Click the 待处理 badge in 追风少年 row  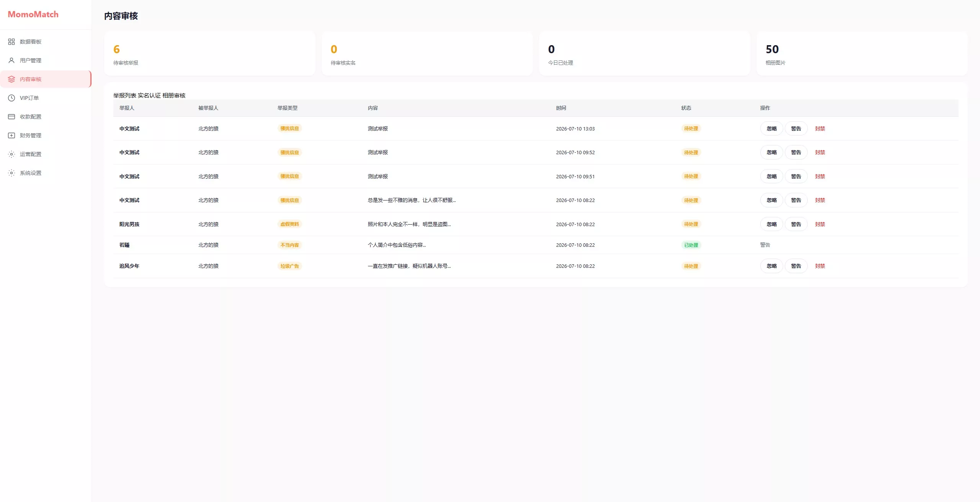691,266
